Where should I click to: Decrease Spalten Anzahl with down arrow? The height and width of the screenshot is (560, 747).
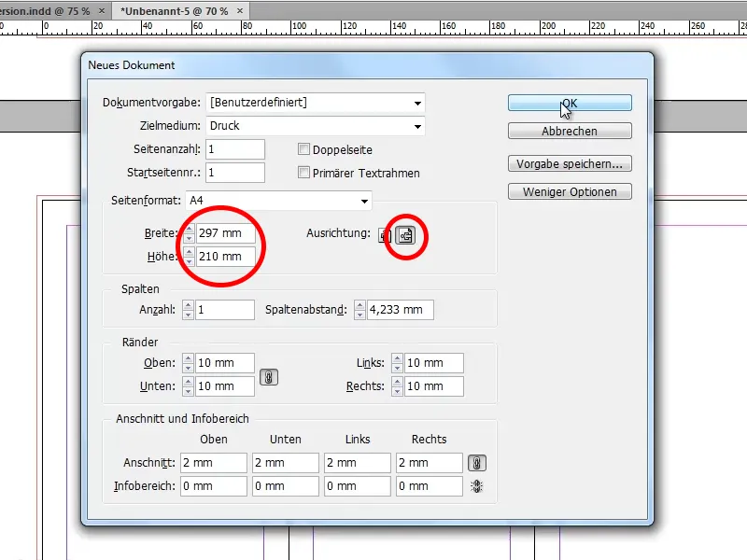click(189, 315)
